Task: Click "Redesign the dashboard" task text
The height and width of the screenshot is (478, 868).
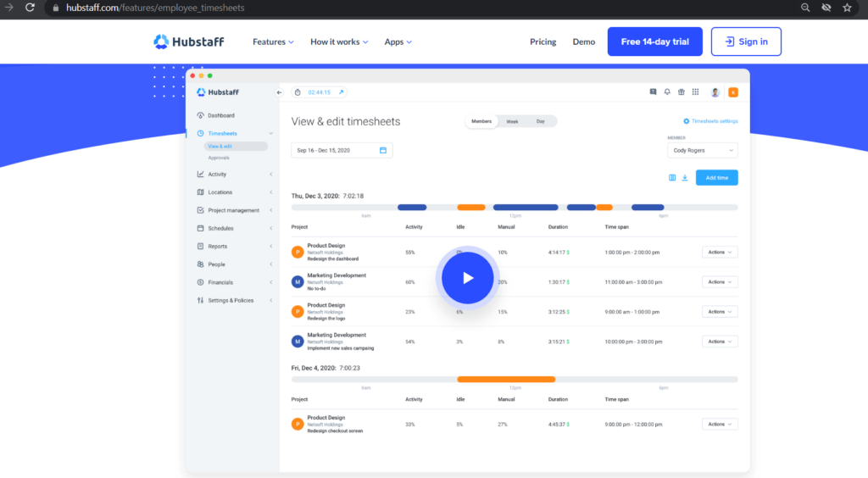Action: pos(332,259)
